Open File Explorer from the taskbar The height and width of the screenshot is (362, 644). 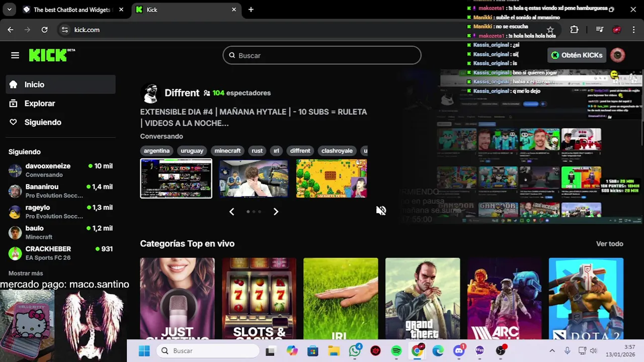334,351
